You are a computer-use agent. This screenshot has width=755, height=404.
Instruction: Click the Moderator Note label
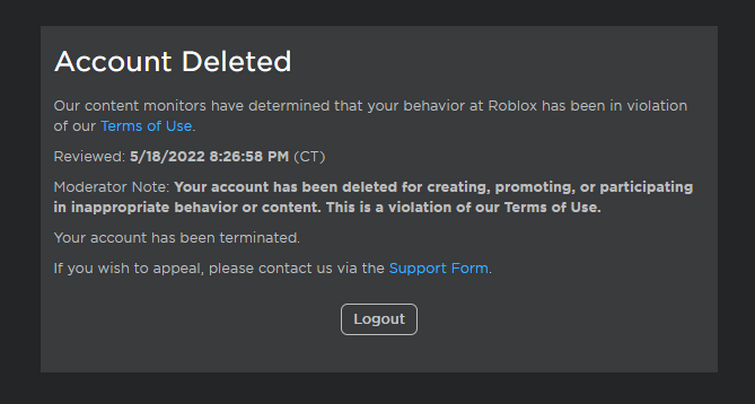pyautogui.click(x=112, y=187)
